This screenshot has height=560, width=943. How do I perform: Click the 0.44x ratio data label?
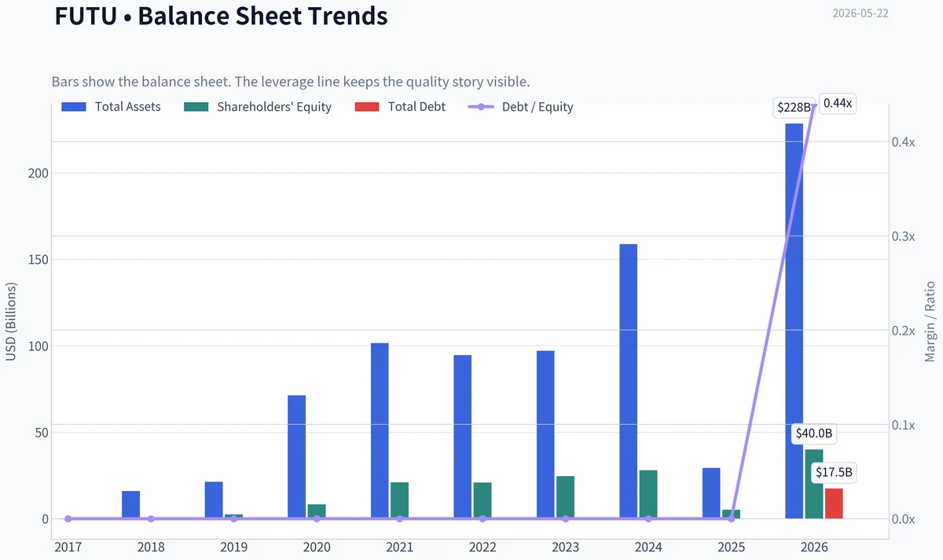click(x=838, y=104)
